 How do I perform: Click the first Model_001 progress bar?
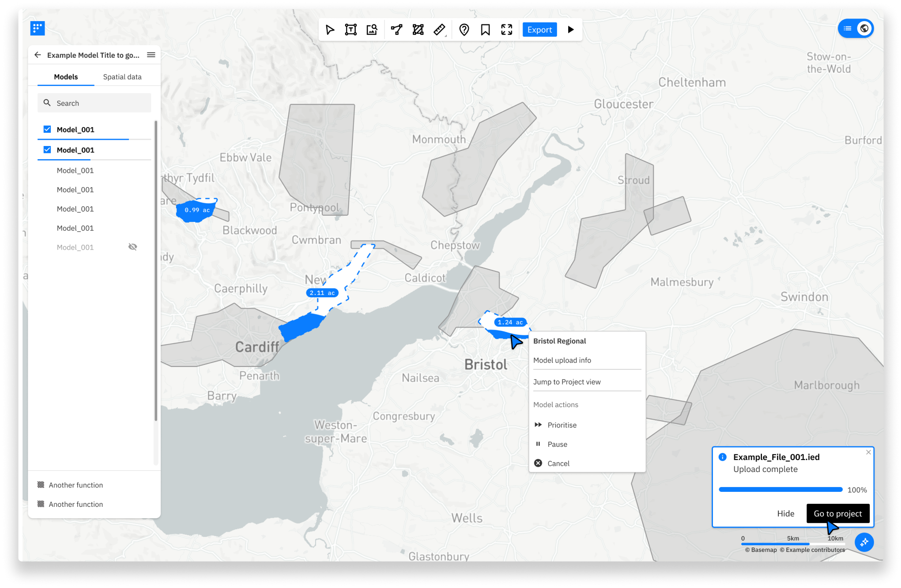coord(94,139)
